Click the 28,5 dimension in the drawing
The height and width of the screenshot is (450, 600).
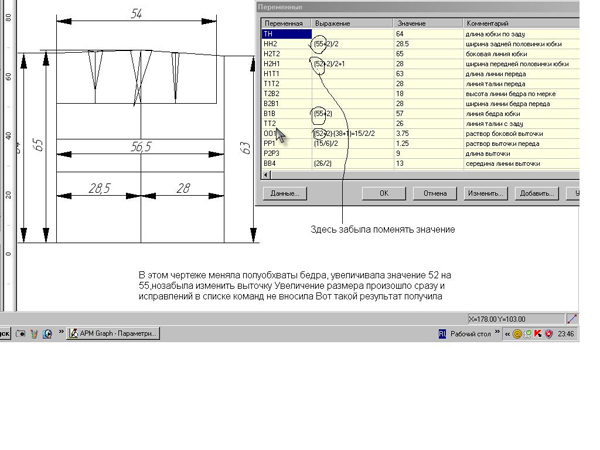[x=99, y=188]
